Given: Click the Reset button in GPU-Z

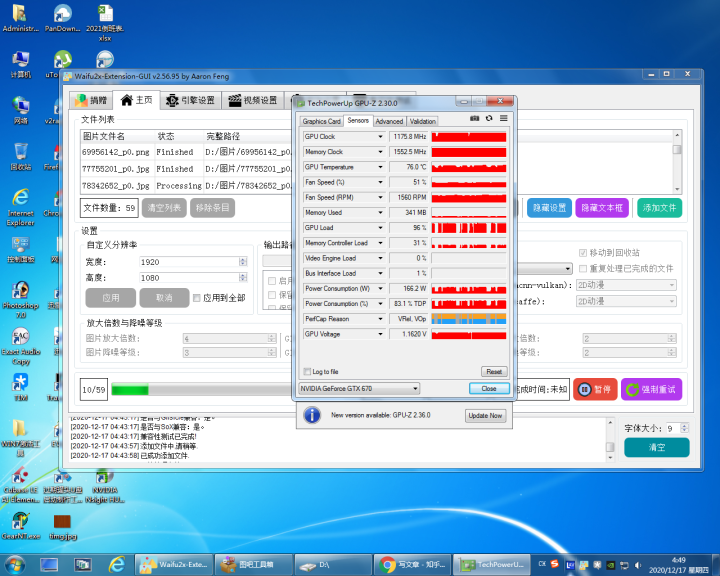Looking at the screenshot, I should [x=494, y=372].
